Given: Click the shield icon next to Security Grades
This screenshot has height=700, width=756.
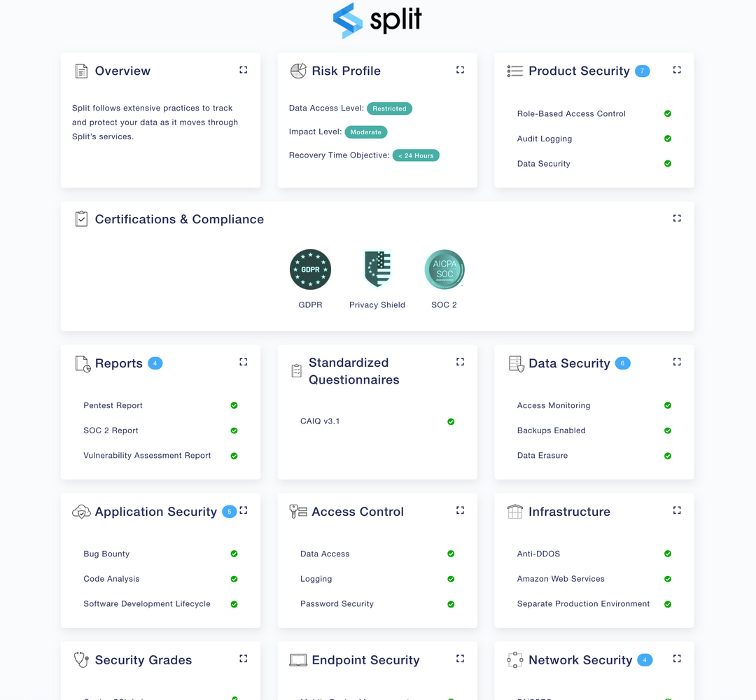Looking at the screenshot, I should (81, 659).
